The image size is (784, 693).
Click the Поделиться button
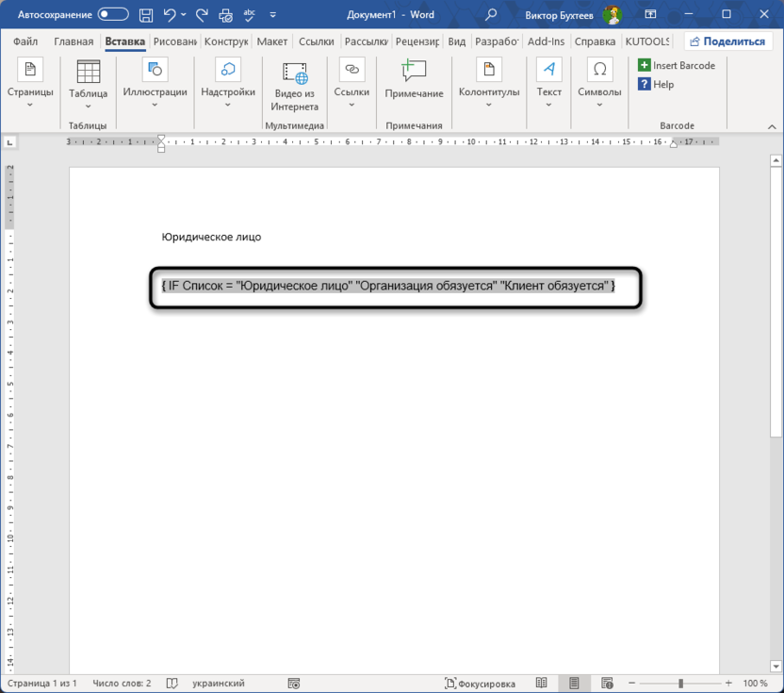coord(727,41)
